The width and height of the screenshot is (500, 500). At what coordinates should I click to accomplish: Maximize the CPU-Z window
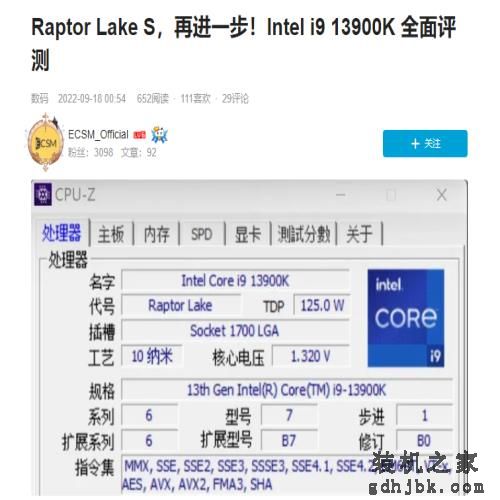(391, 195)
